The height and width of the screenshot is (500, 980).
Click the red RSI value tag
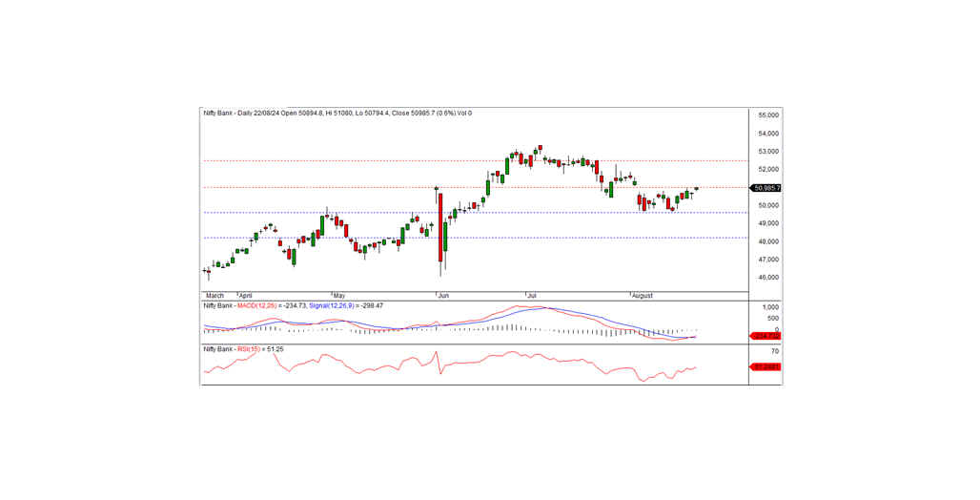766,367
